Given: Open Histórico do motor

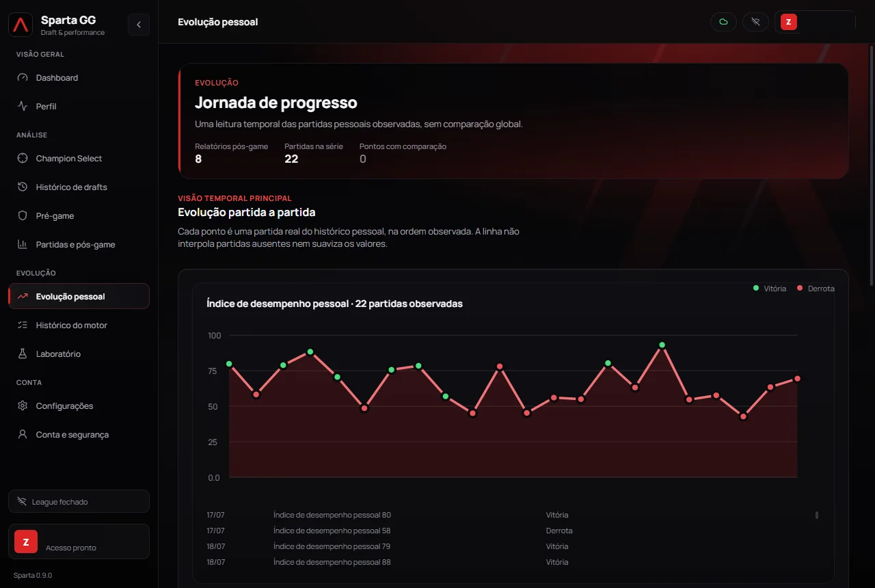Looking at the screenshot, I should [79, 325].
